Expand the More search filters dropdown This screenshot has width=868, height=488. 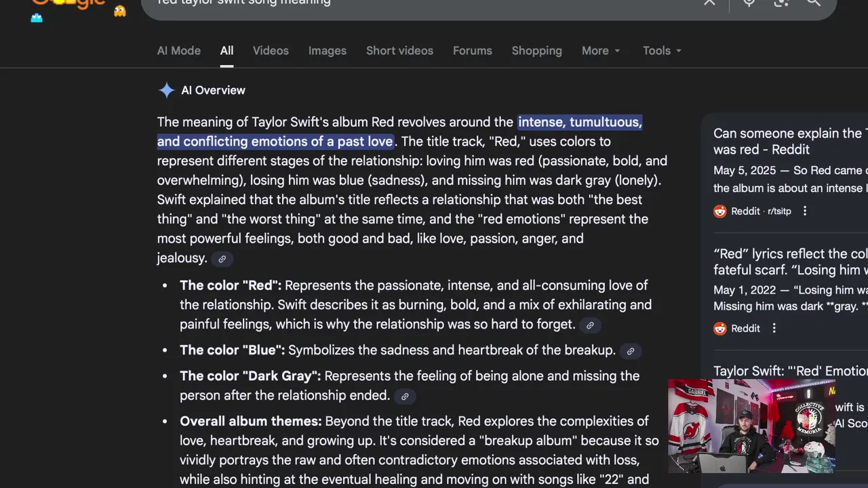601,51
